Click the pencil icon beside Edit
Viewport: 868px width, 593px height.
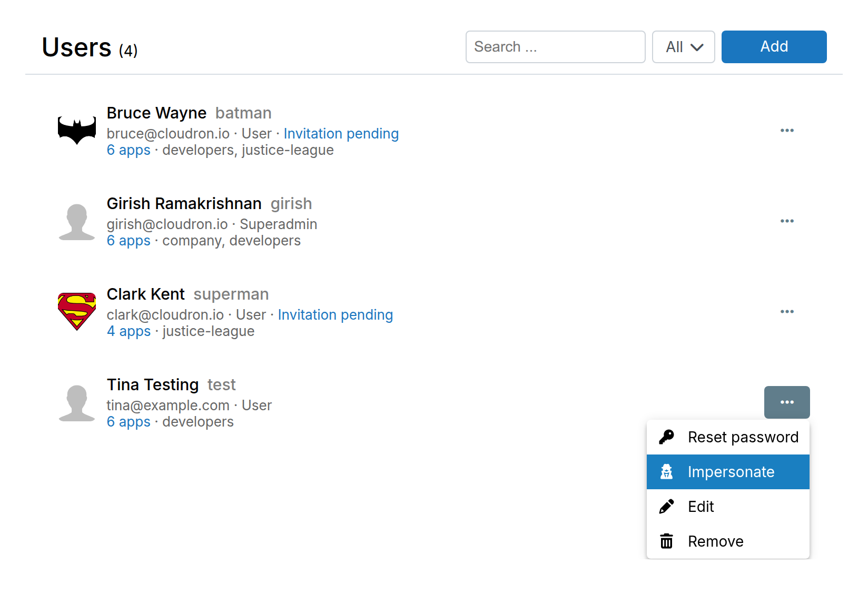coord(667,507)
